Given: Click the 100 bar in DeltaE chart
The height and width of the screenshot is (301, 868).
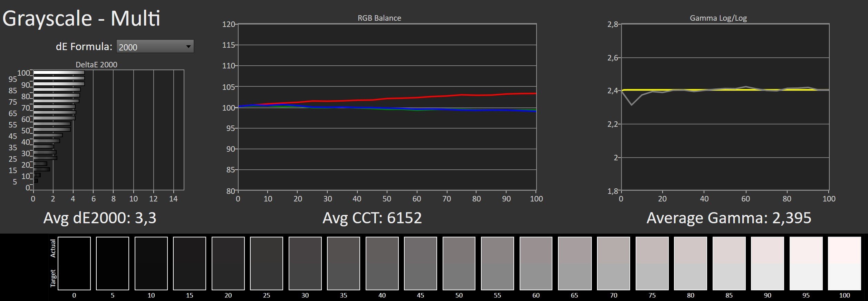Looking at the screenshot, I should pyautogui.click(x=59, y=73).
